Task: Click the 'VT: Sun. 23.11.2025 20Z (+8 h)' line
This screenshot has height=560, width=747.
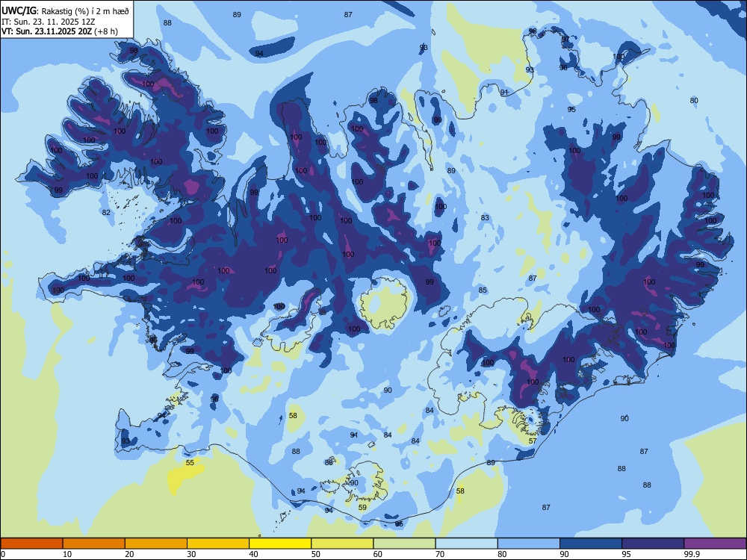Action: (x=60, y=31)
